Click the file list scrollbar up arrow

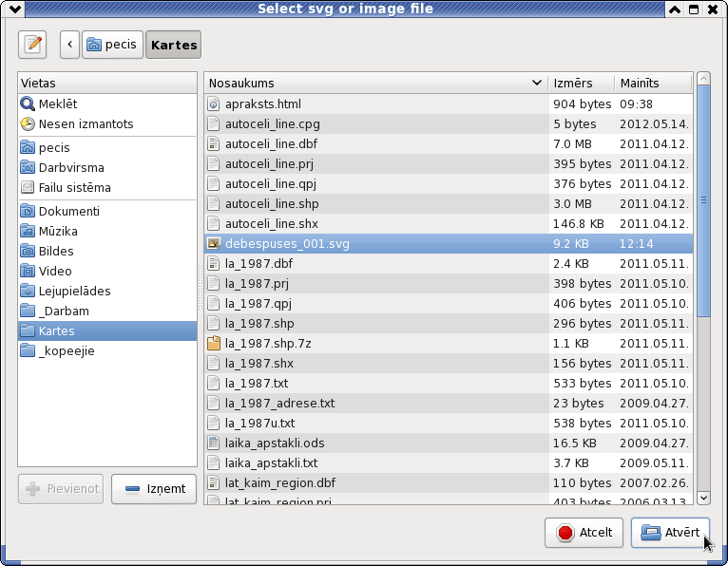point(703,79)
